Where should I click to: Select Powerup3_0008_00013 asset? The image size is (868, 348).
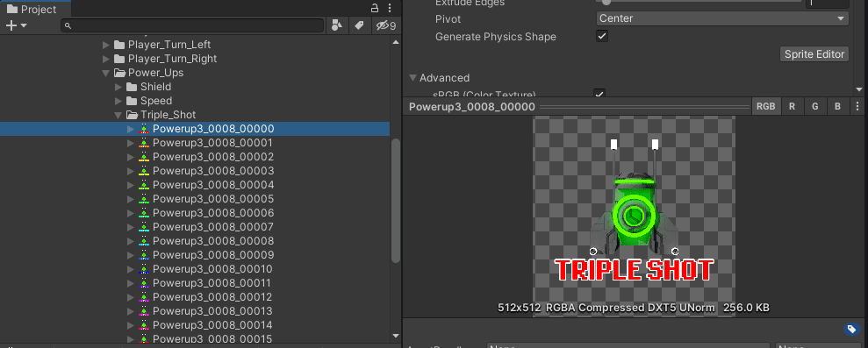pyautogui.click(x=213, y=311)
